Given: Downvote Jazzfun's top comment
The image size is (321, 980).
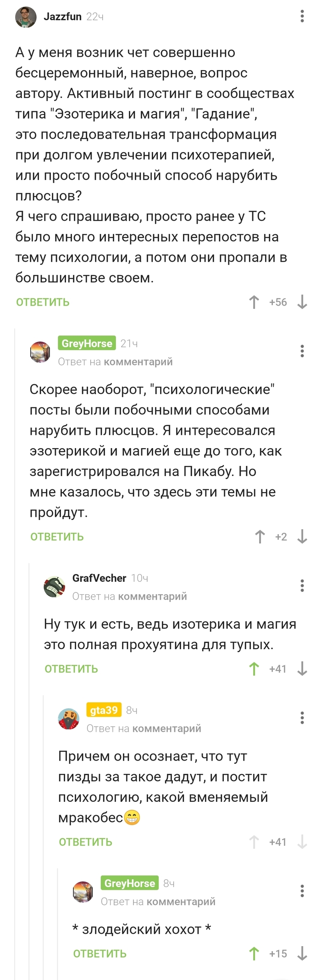Looking at the screenshot, I should pyautogui.click(x=302, y=302).
